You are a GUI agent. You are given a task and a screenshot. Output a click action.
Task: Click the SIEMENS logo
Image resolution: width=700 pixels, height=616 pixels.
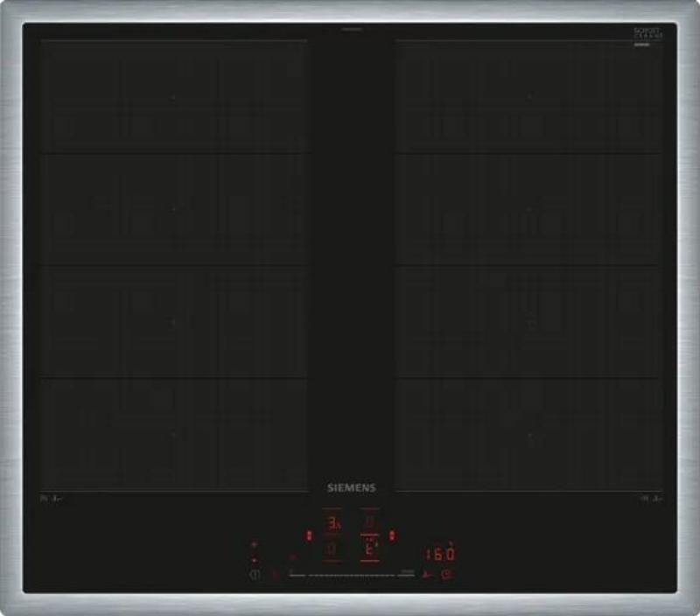point(350,487)
